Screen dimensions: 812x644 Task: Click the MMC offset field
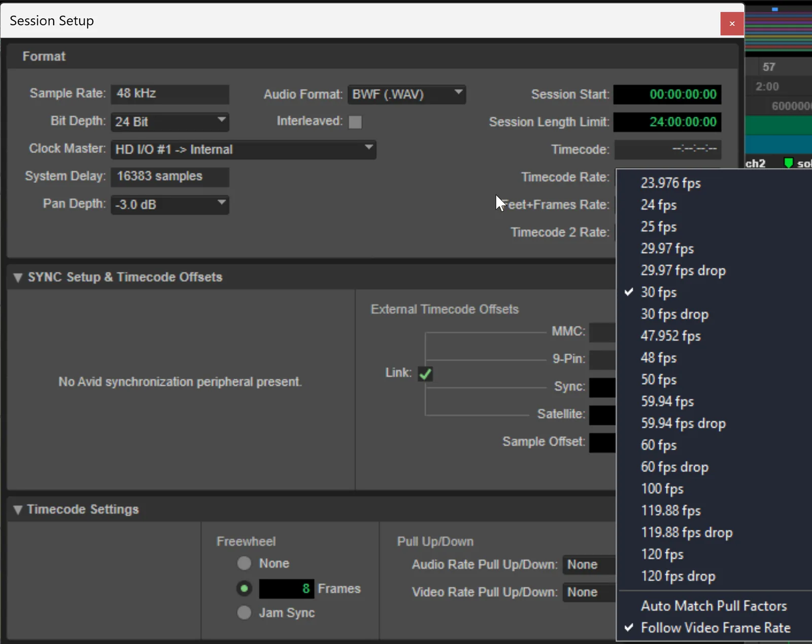(602, 332)
